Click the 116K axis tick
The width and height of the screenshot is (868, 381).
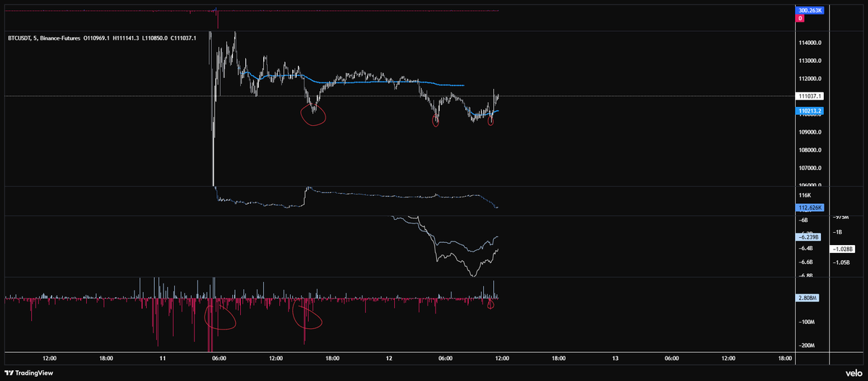click(803, 195)
